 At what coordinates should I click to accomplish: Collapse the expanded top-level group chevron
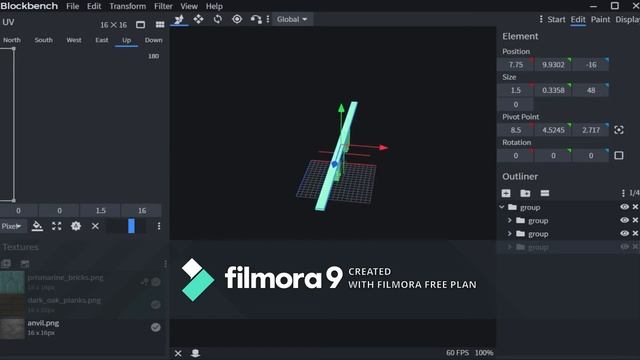coord(502,207)
